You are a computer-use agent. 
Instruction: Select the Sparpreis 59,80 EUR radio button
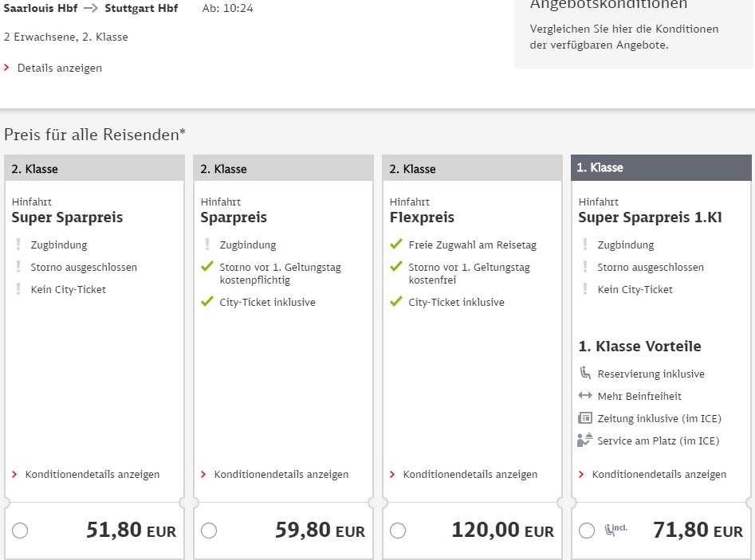(x=209, y=531)
